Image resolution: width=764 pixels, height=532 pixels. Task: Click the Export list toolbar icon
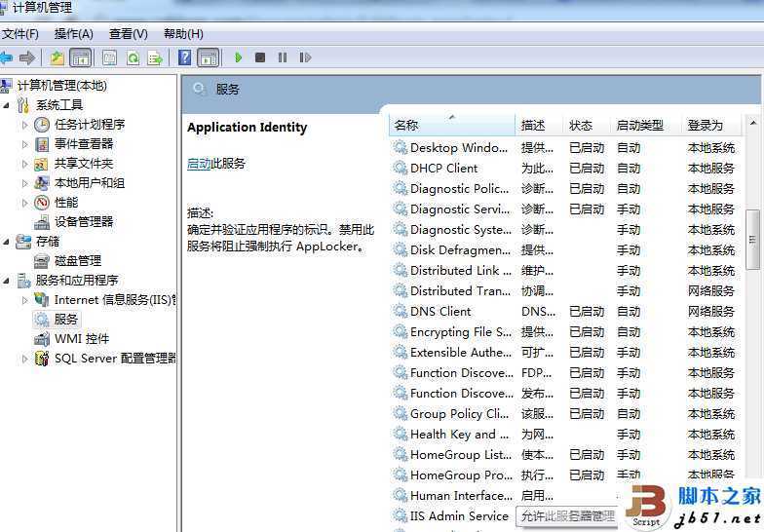(x=155, y=58)
